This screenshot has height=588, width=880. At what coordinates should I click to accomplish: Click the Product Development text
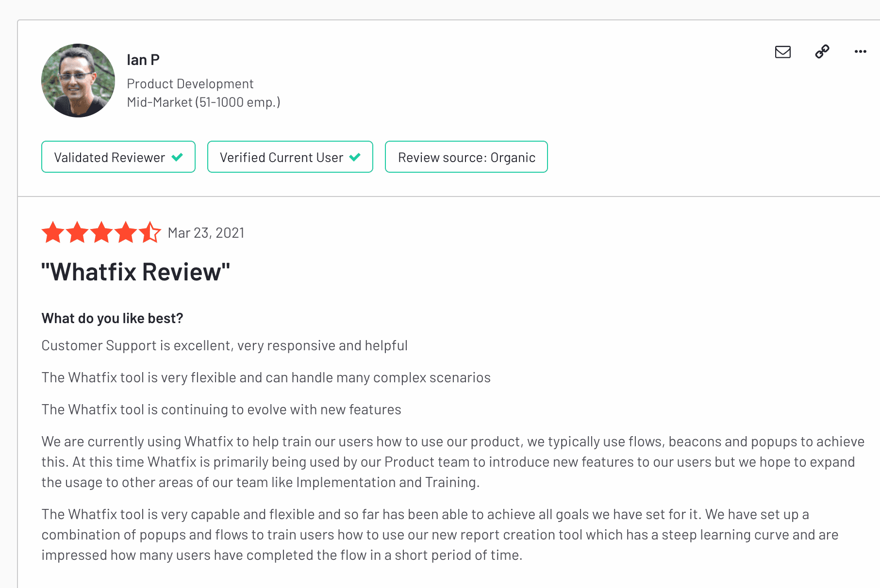pyautogui.click(x=190, y=84)
